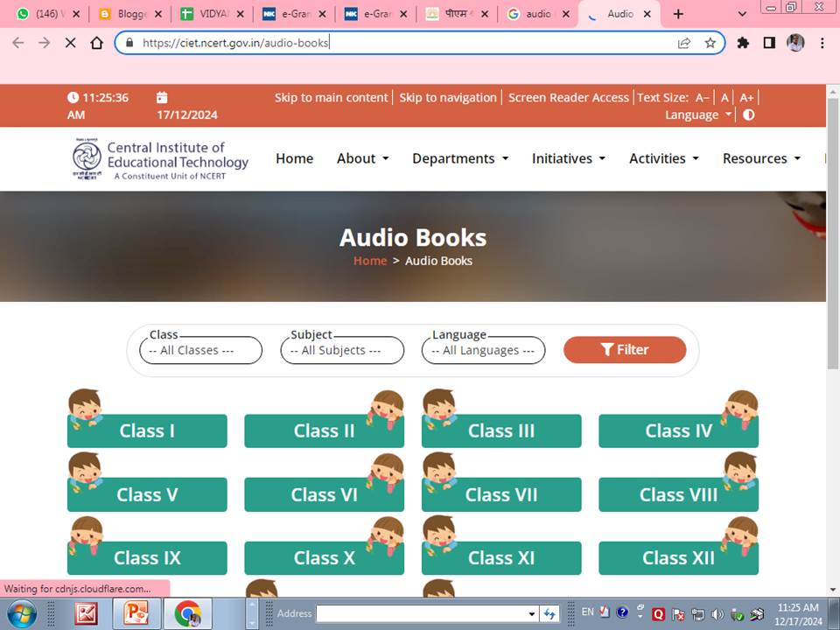The image size is (840, 630).
Task: Open a new browser tab
Action: click(678, 14)
